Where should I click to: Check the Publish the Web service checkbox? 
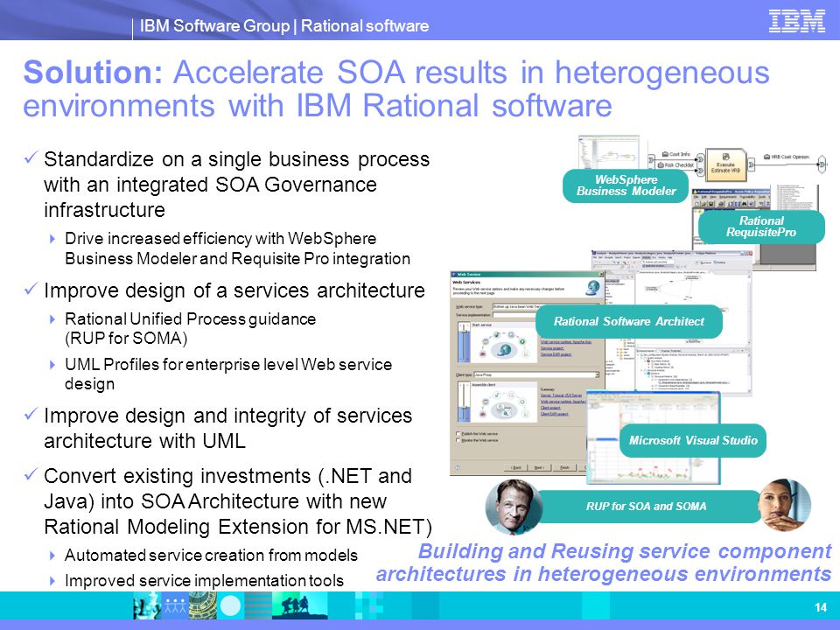click(x=458, y=434)
